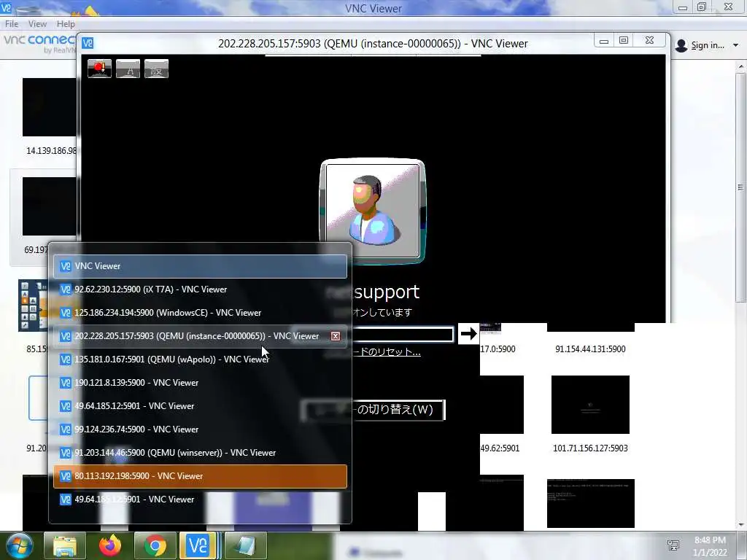The width and height of the screenshot is (747, 560).
Task: Click the 'A' input mode icon in remote session
Action: click(x=128, y=69)
